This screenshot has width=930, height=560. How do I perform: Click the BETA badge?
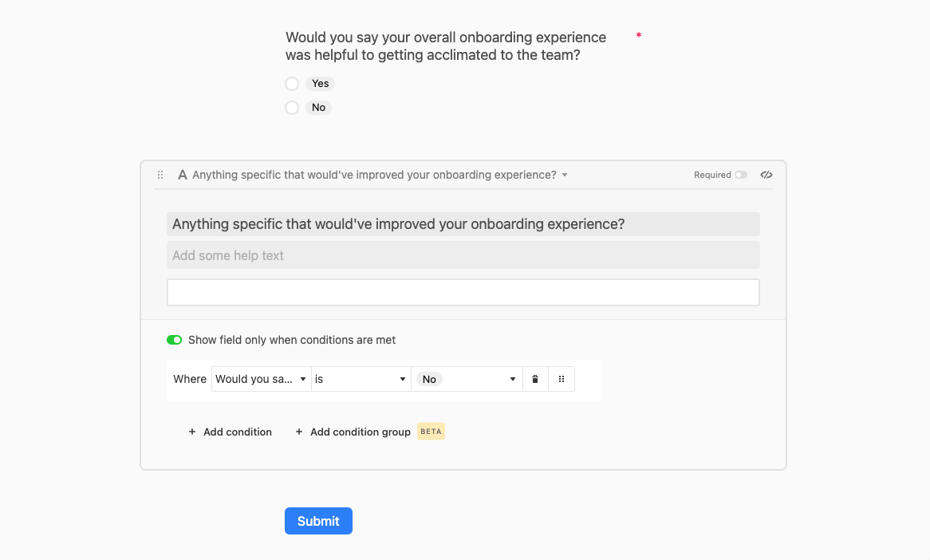tap(431, 432)
